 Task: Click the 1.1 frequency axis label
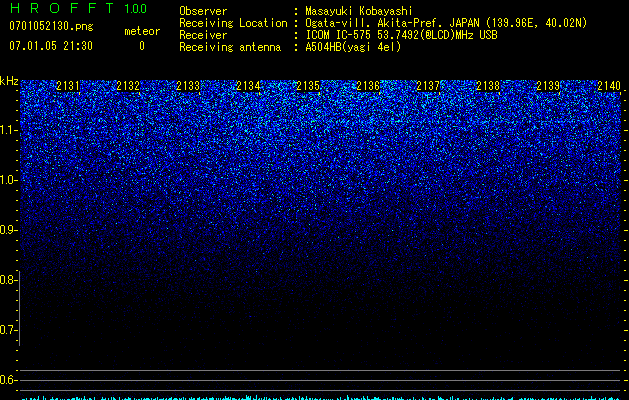tap(8, 130)
